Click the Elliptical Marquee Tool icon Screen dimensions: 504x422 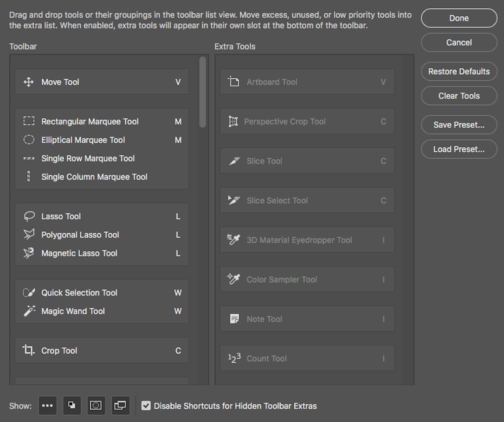tap(29, 140)
